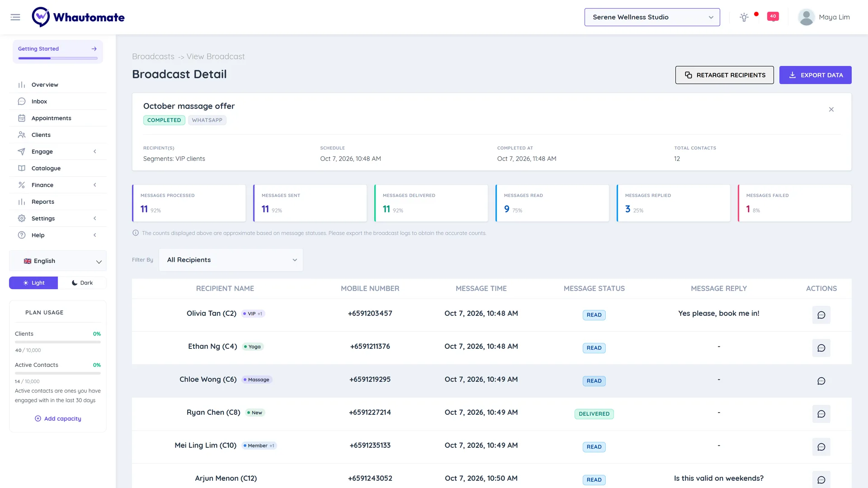Open chat for Ryan Chen row
Viewport: 868px width, 488px height.
coord(821,414)
